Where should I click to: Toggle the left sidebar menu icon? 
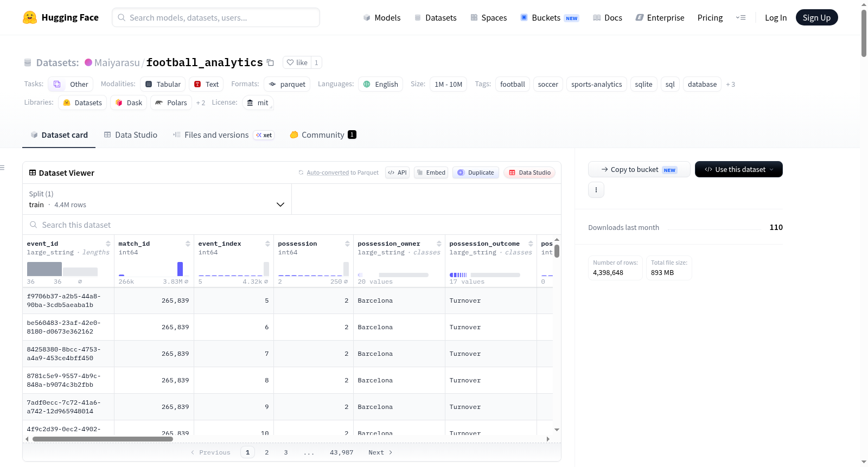[x=2, y=168]
